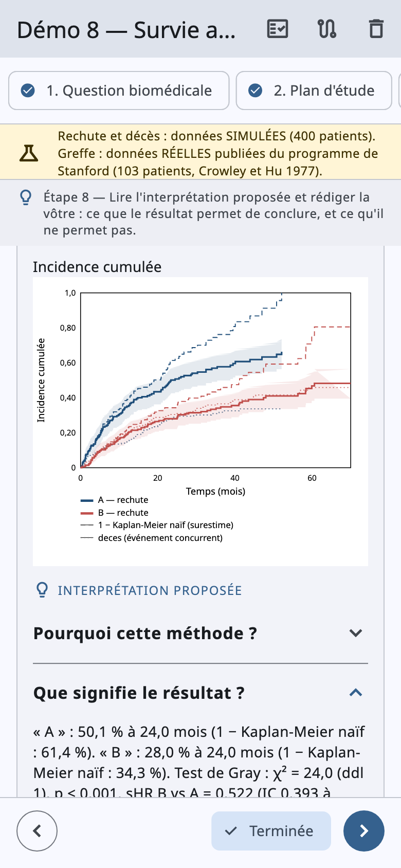This screenshot has height=868, width=401.
Task: Click the Pourquoi cette méthode heading
Action: 145,633
